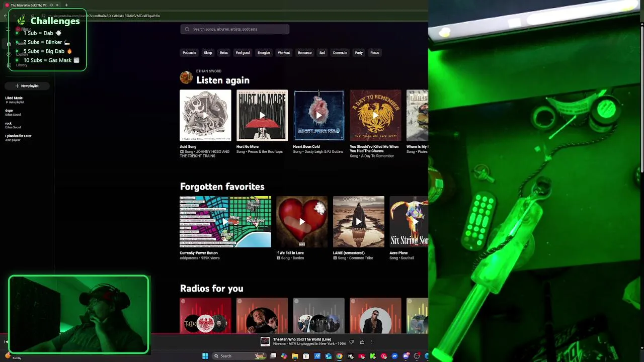Image resolution: width=644 pixels, height=362 pixels.
Task: Open artist link Dusty Leigh & FJ Outlaw
Action: [x=323, y=152]
